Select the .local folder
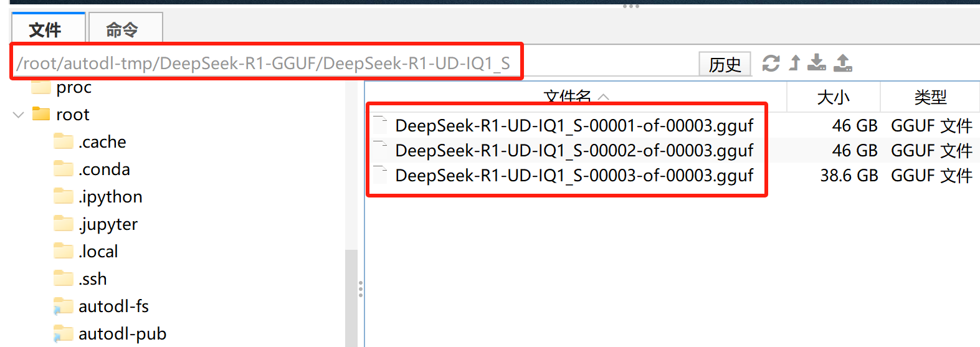This screenshot has width=980, height=347. (98, 252)
